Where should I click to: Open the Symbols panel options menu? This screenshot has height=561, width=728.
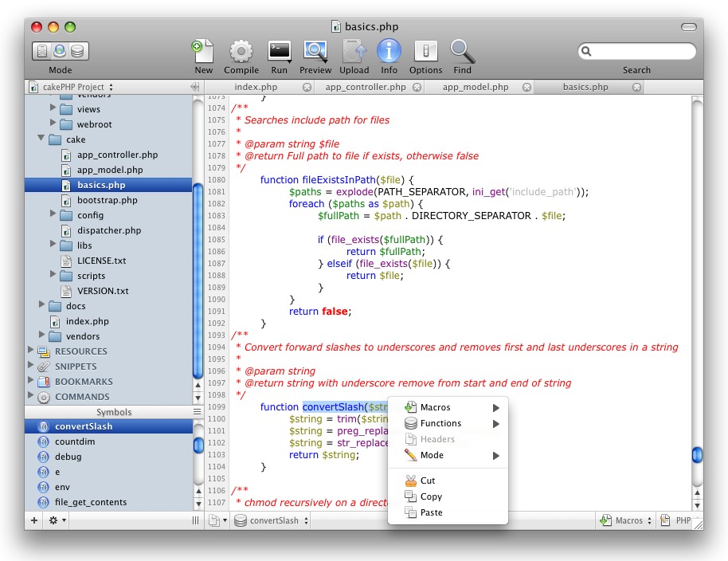[198, 412]
